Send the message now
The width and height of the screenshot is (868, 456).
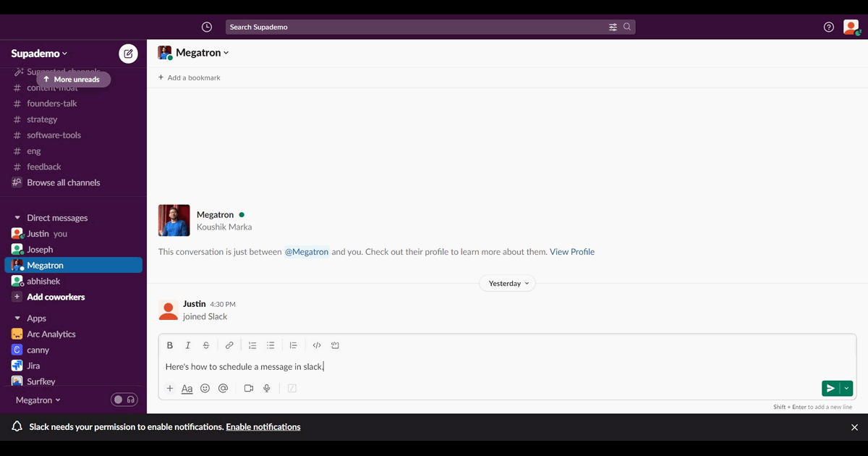830,389
